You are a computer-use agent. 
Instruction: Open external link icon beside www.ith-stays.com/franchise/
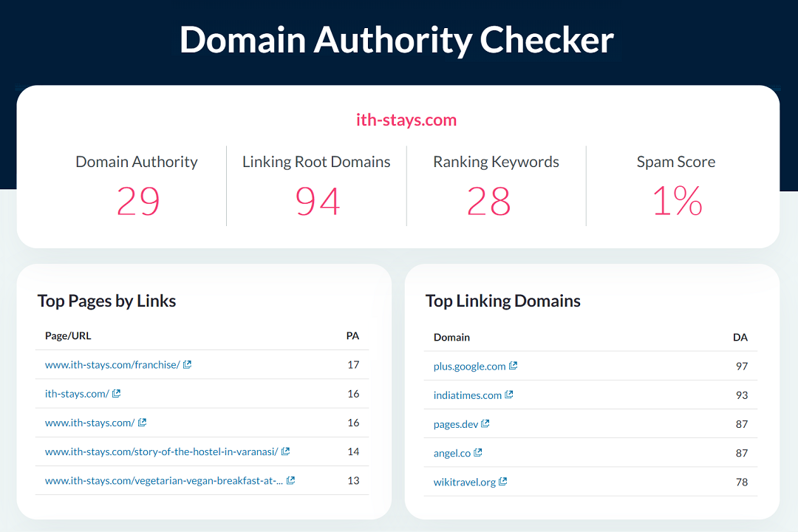coord(187,364)
